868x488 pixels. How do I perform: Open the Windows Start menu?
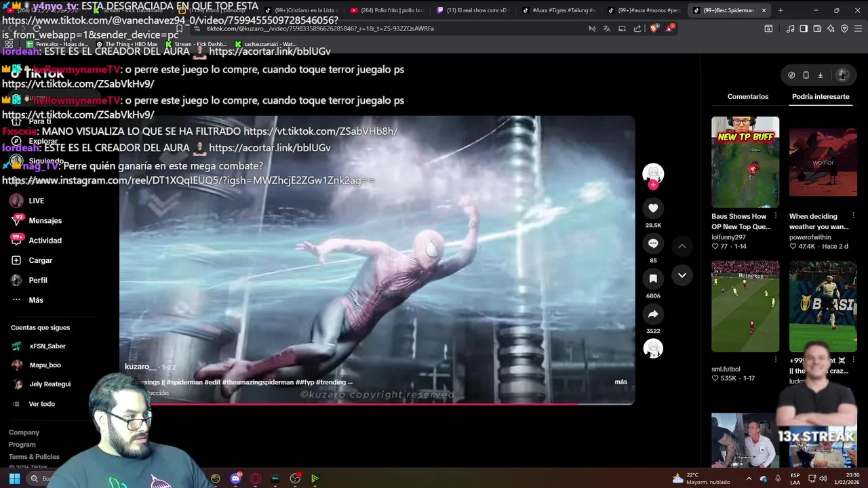coord(14,479)
